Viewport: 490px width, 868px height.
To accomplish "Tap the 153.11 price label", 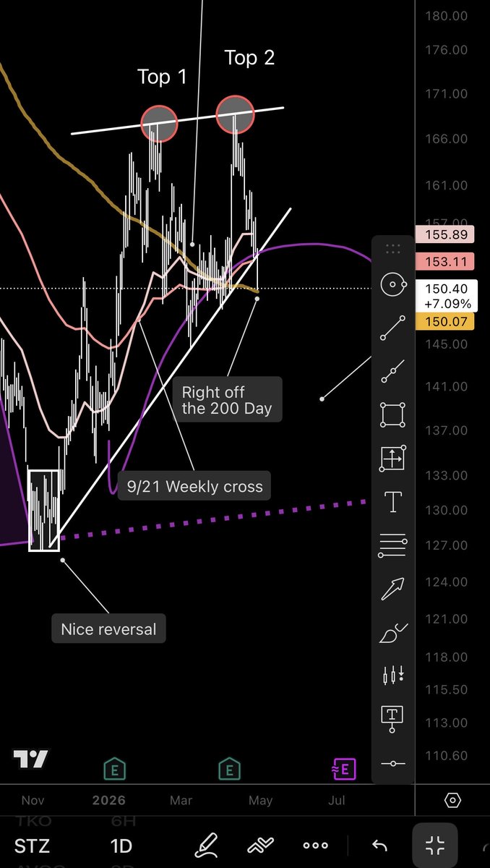I will coord(444,261).
